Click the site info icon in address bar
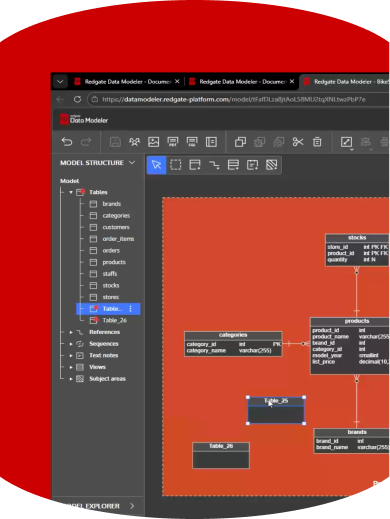 pos(95,99)
